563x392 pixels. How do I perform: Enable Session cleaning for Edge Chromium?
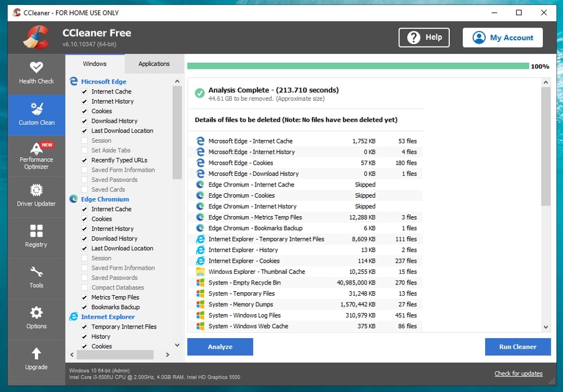pos(84,258)
